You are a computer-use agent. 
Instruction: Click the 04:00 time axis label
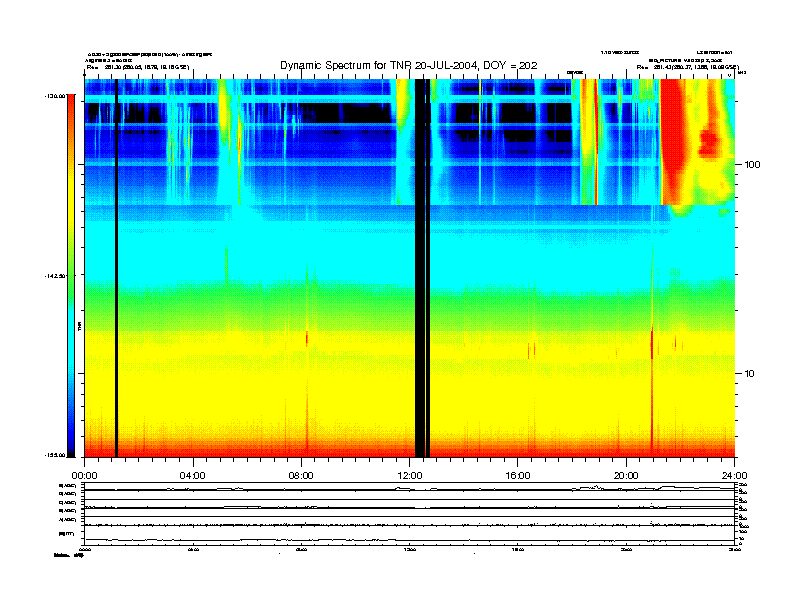tap(193, 476)
